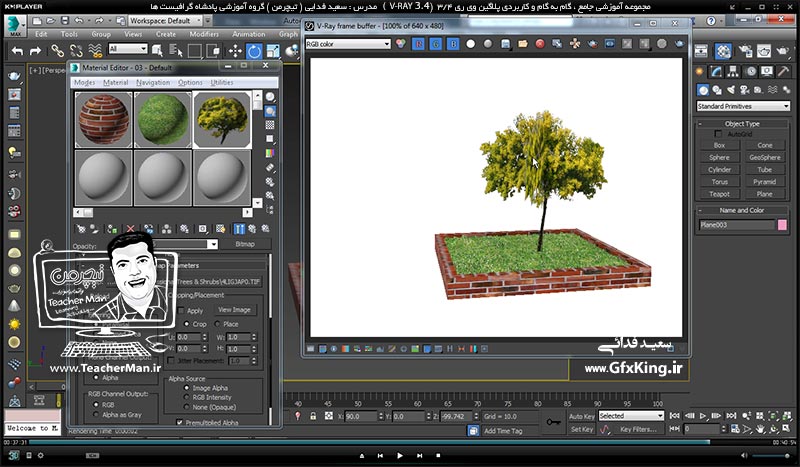800x467 pixels.
Task: Open Modes menu in Material Editor
Action: click(84, 82)
